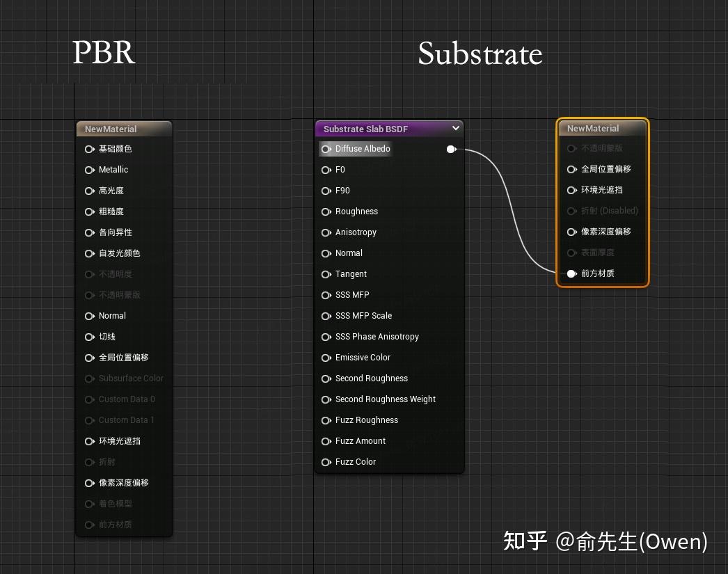This screenshot has width=728, height=574.
Task: Click the Emissive Color pin
Action: [x=326, y=358]
